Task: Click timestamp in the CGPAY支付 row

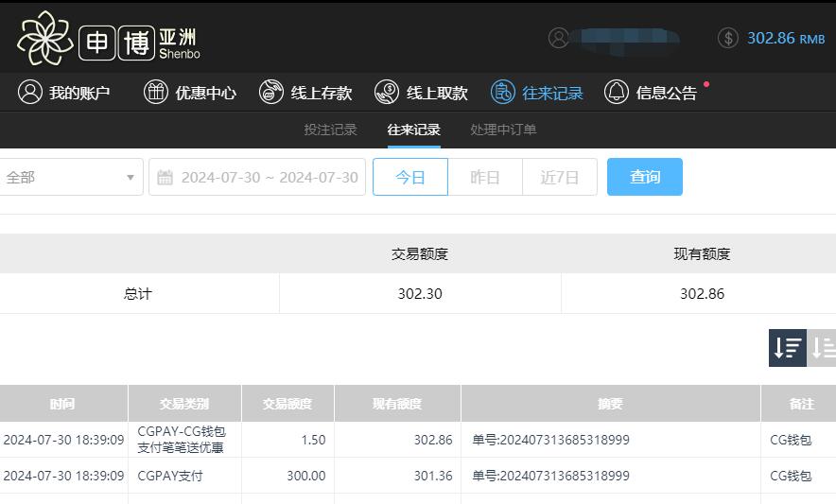Action: pos(63,476)
